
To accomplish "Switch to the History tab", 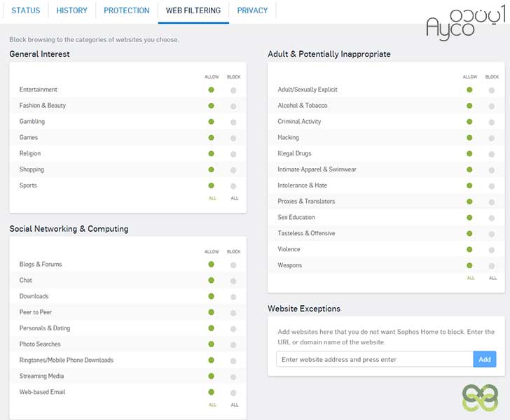I will [72, 10].
